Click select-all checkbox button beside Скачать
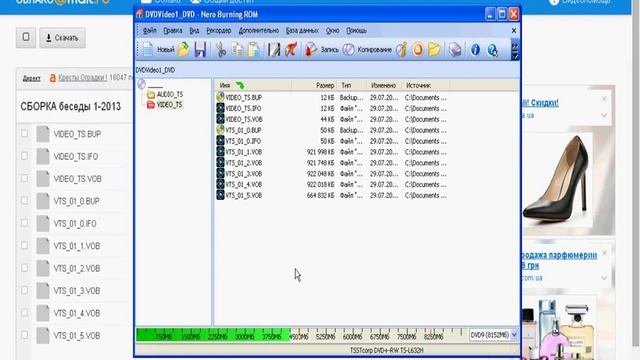 pyautogui.click(x=26, y=38)
